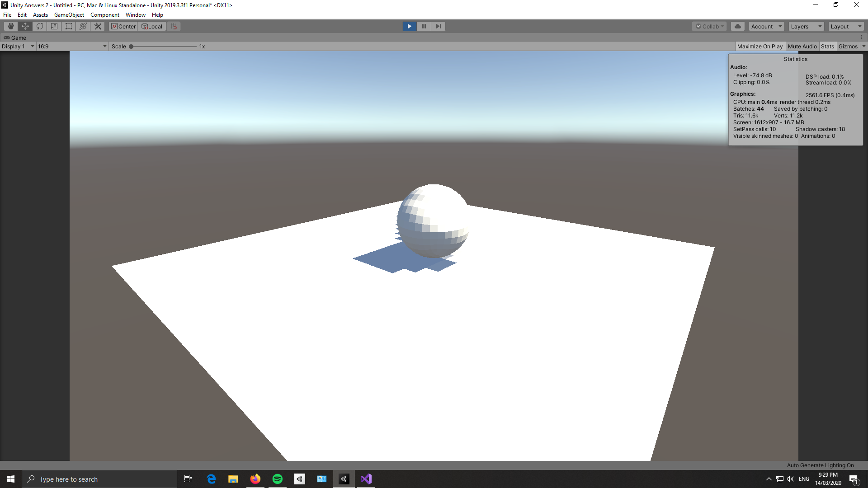Image resolution: width=868 pixels, height=488 pixels.
Task: Select the Rect Transform tool
Action: [x=68, y=26]
